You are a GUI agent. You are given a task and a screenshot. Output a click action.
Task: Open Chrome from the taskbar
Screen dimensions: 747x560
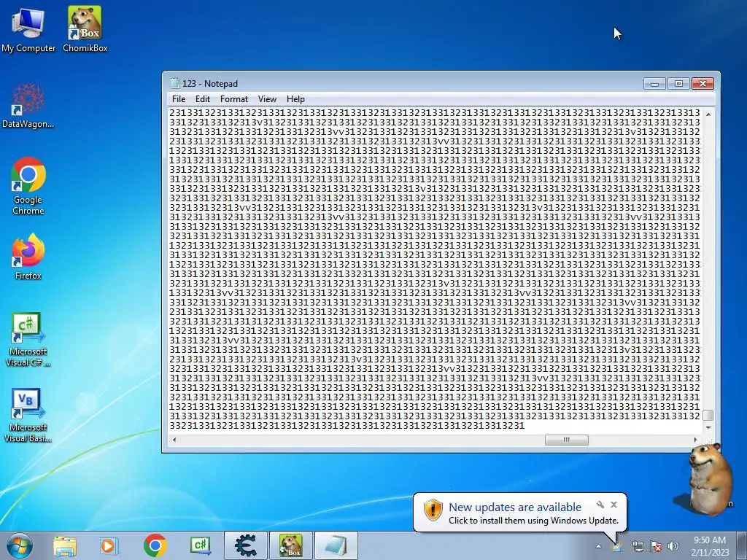click(x=155, y=545)
